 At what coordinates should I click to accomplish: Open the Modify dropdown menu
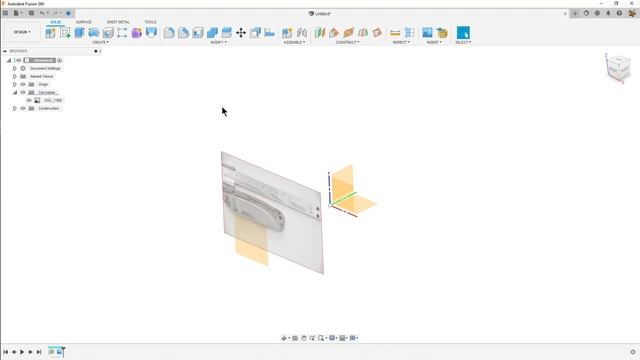[x=218, y=42]
